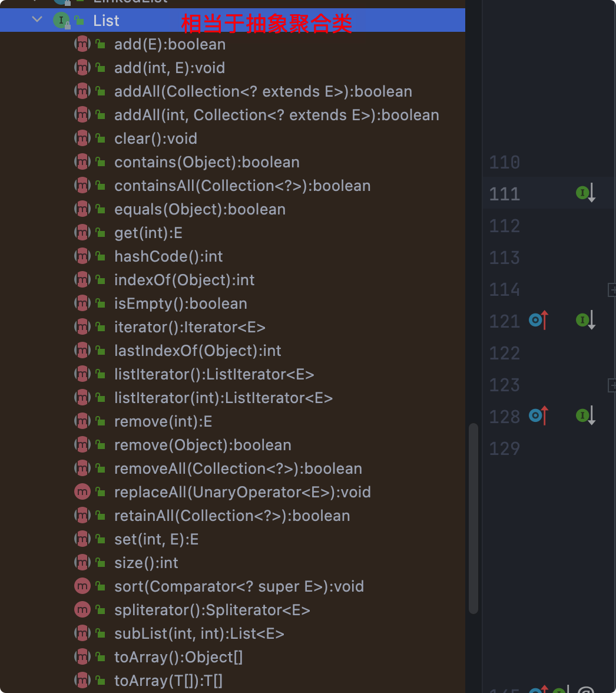The width and height of the screenshot is (616, 693).
Task: Select equals(Object):boolean method
Action: (200, 210)
